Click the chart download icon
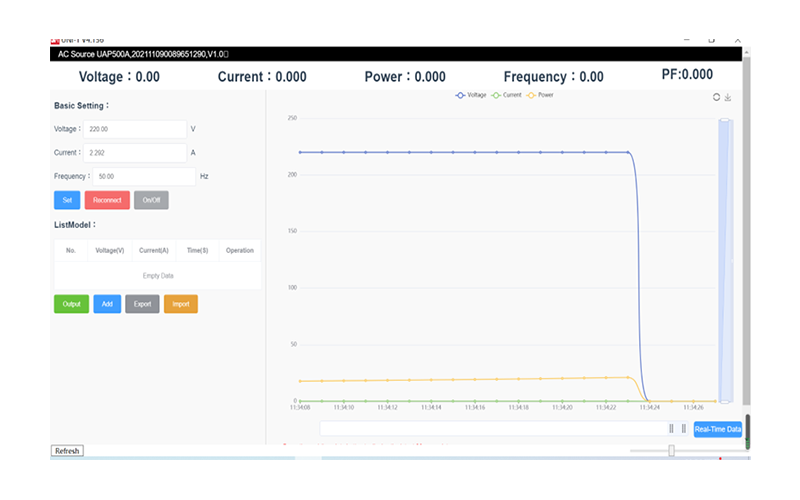Screen dimensions: 800x500 728,97
